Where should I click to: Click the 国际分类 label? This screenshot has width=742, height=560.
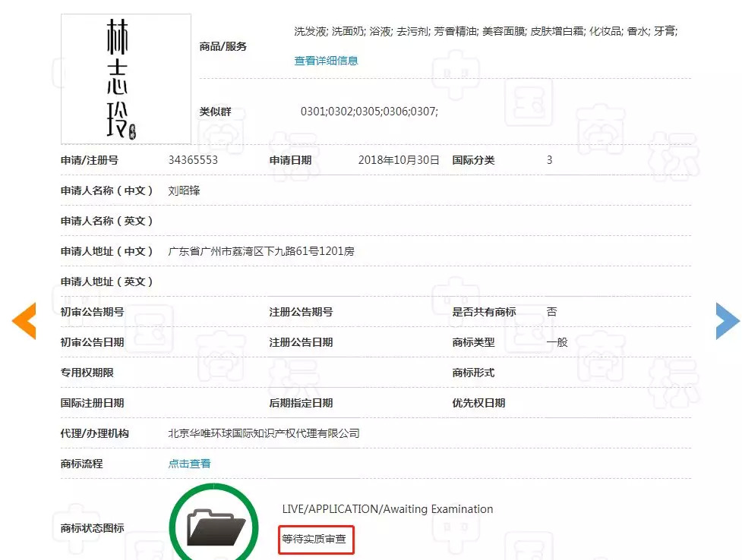pyautogui.click(x=473, y=160)
